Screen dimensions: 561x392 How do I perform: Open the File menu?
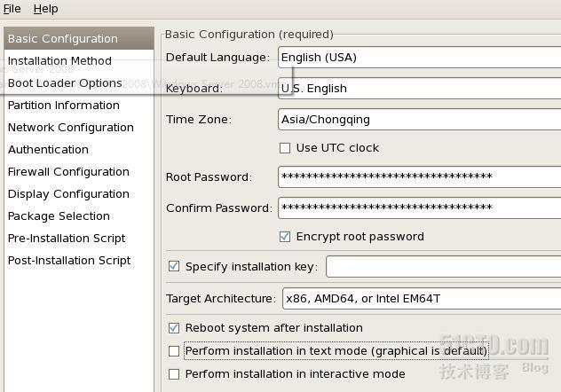tap(12, 9)
